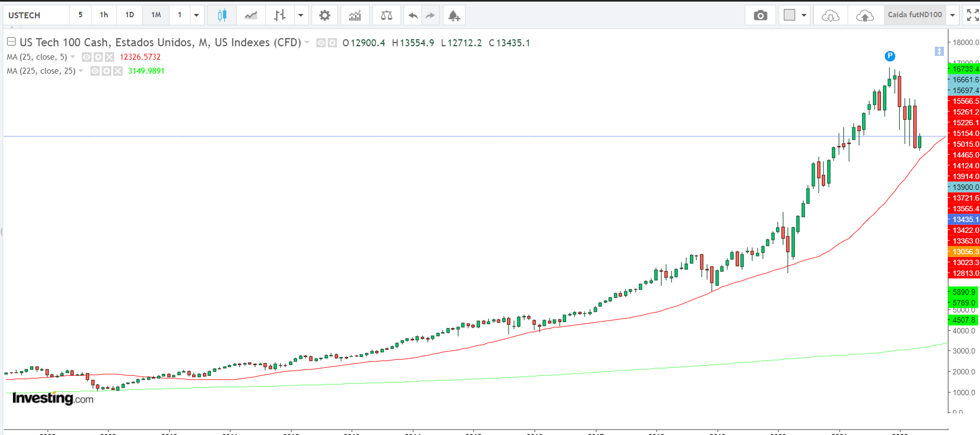Click the green 16733.4 price label
980x435 pixels.
click(x=964, y=69)
